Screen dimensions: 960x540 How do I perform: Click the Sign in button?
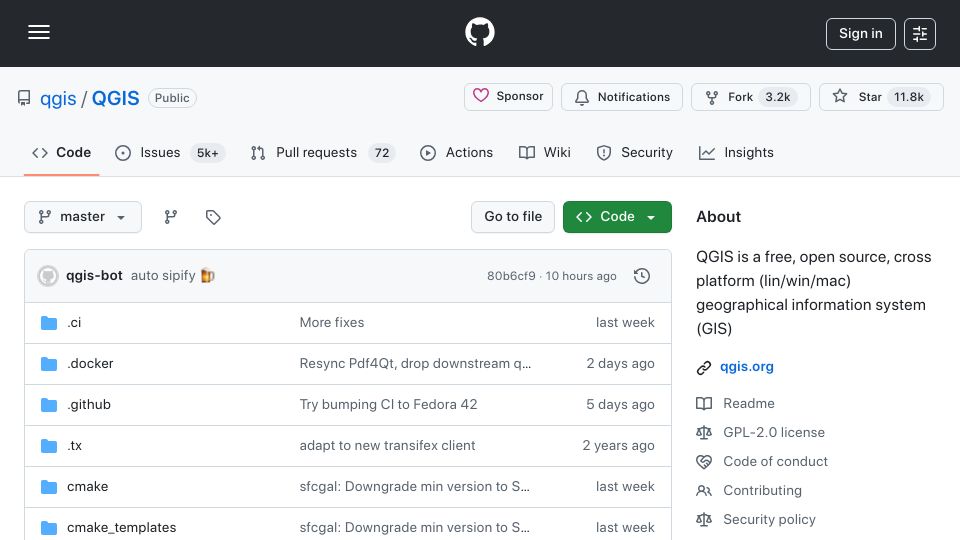pyautogui.click(x=860, y=34)
